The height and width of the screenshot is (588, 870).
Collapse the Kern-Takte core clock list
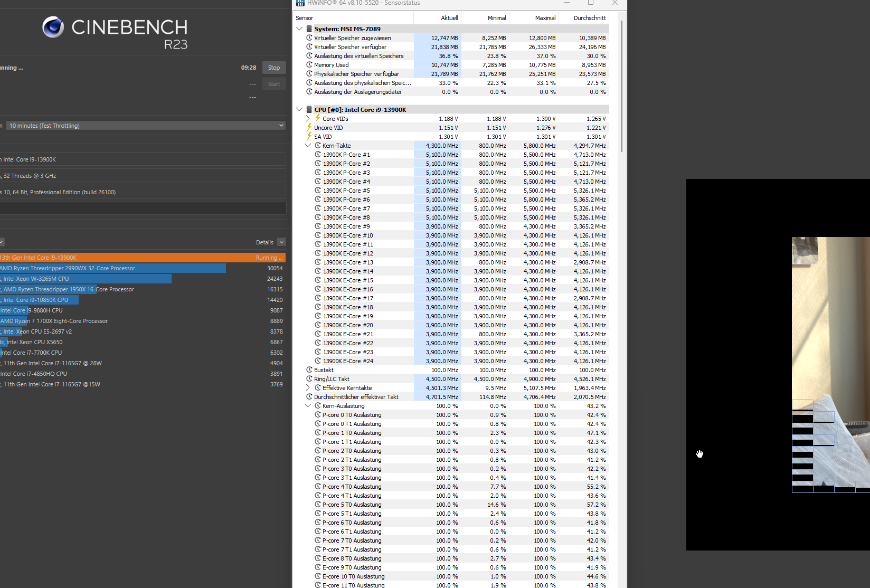pyautogui.click(x=308, y=146)
